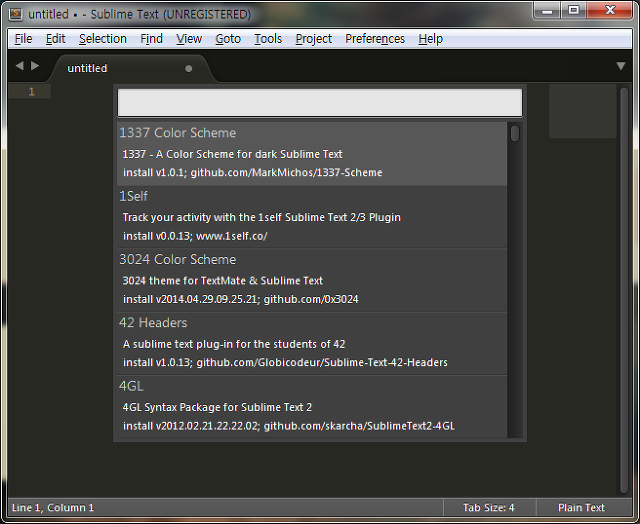
Task: Click the Sublime Text title bar icon
Action: (x=16, y=14)
